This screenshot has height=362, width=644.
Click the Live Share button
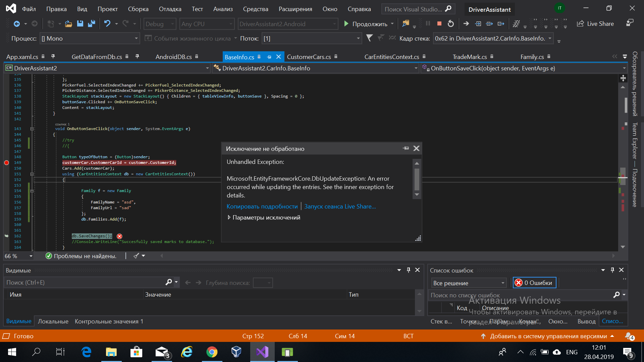pos(595,24)
